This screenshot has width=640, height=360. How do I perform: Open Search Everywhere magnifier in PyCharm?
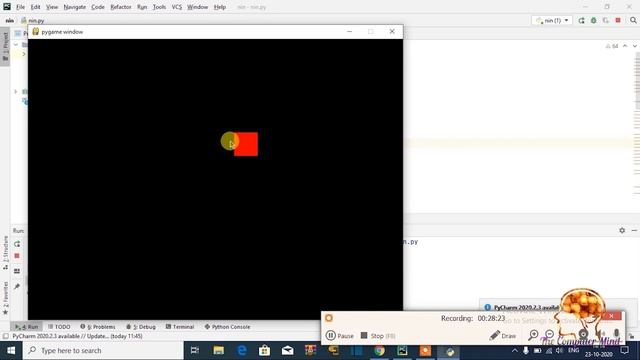point(633,20)
